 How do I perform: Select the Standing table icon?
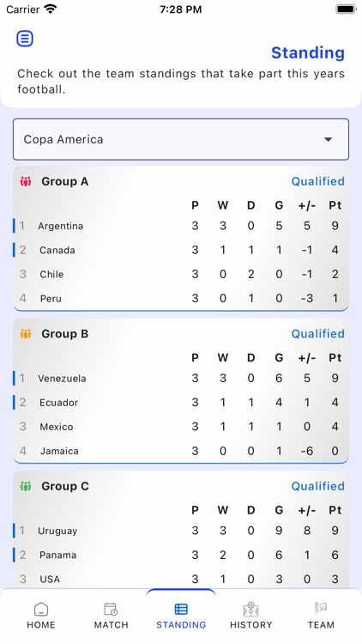[181, 609]
